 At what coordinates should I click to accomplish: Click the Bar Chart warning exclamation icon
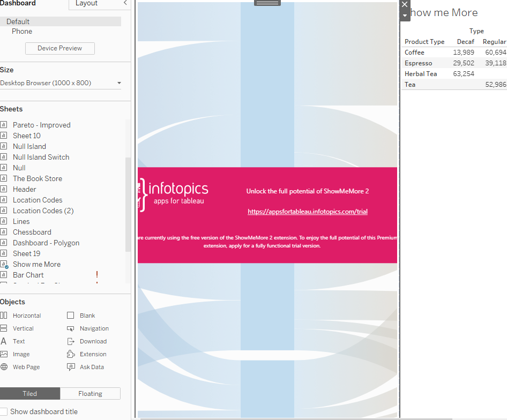[97, 274]
